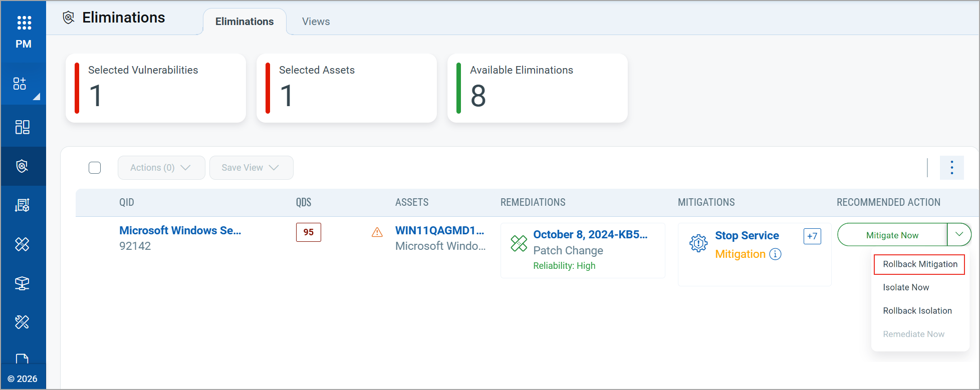Open the October 8, 2024-KB5 patch link
The width and height of the screenshot is (980, 390).
(590, 235)
